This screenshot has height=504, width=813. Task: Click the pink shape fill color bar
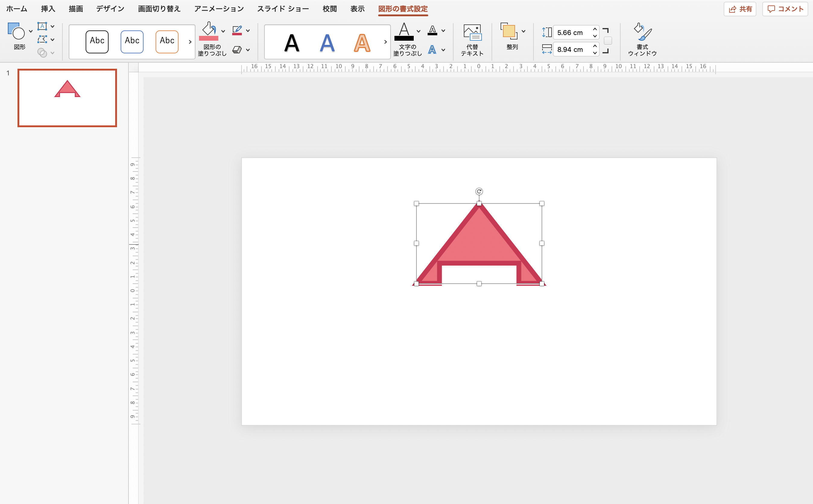click(209, 38)
